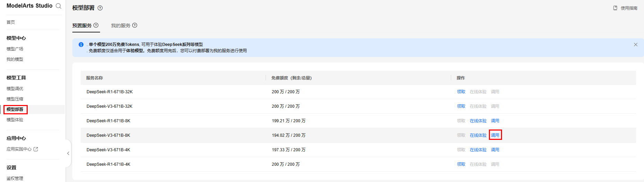
Task: Open 模型体验 in the sidebar
Action: 15,120
